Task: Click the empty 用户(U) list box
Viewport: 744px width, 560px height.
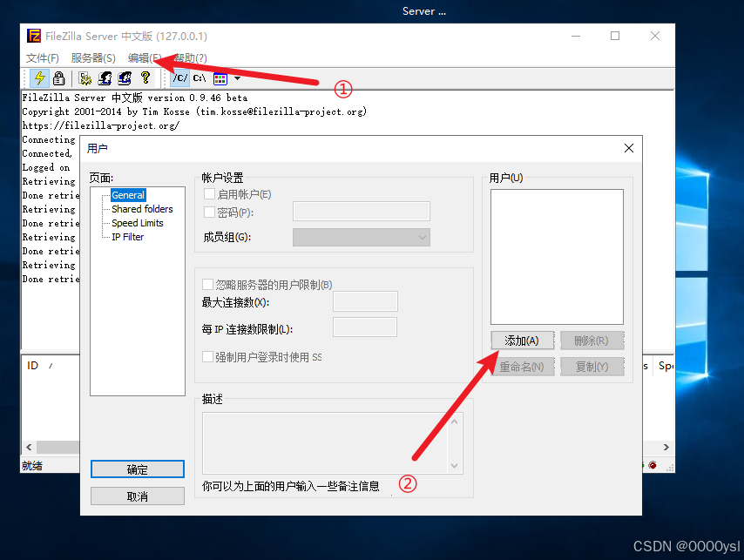Action: tap(557, 257)
